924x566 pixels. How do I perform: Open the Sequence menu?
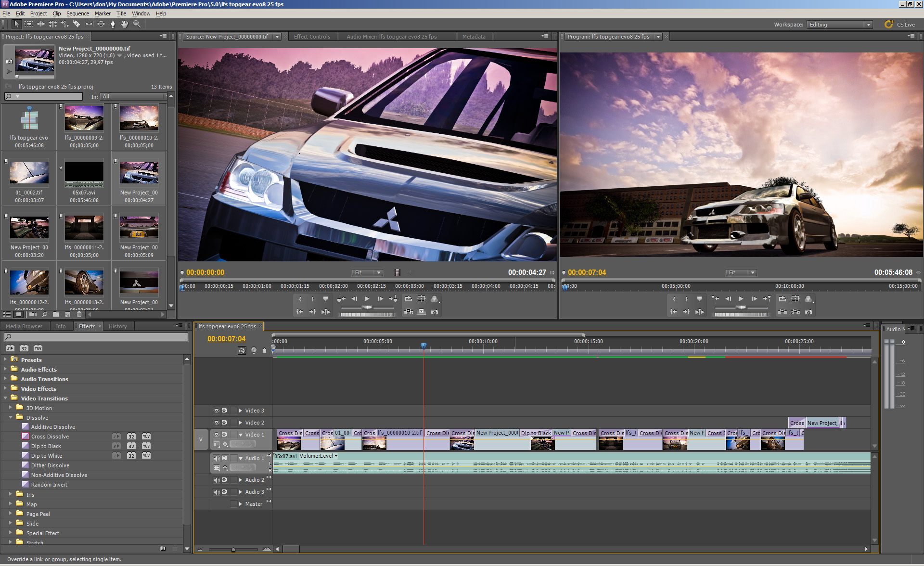click(77, 13)
